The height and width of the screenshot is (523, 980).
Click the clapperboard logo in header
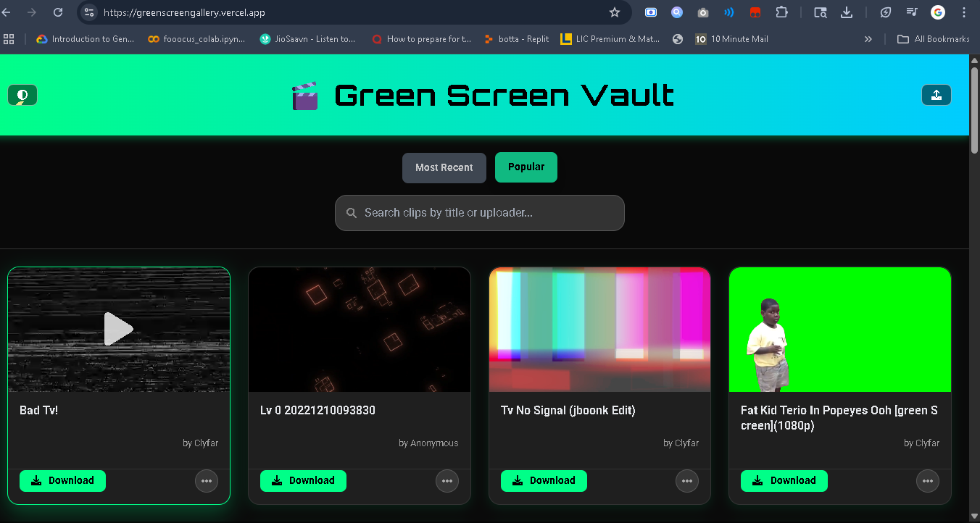305,95
